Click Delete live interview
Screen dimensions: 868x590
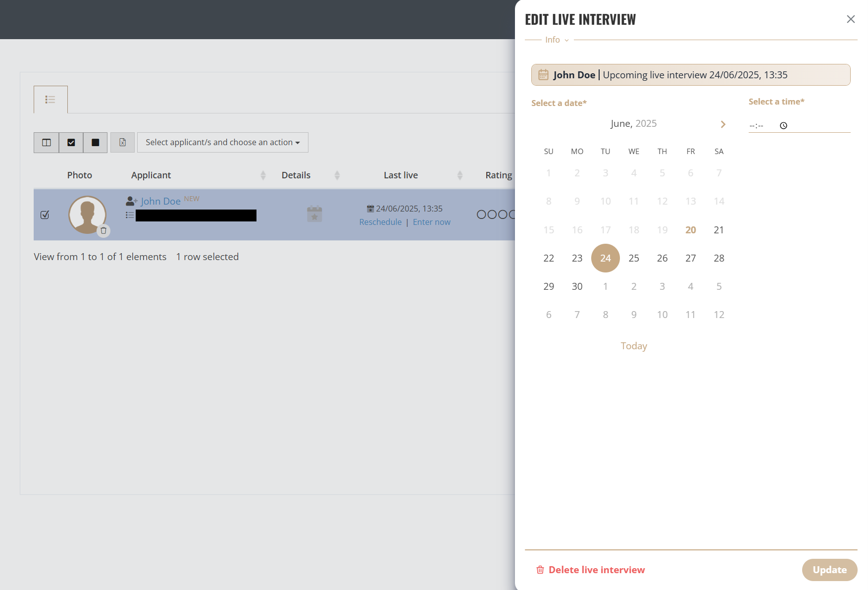591,570
